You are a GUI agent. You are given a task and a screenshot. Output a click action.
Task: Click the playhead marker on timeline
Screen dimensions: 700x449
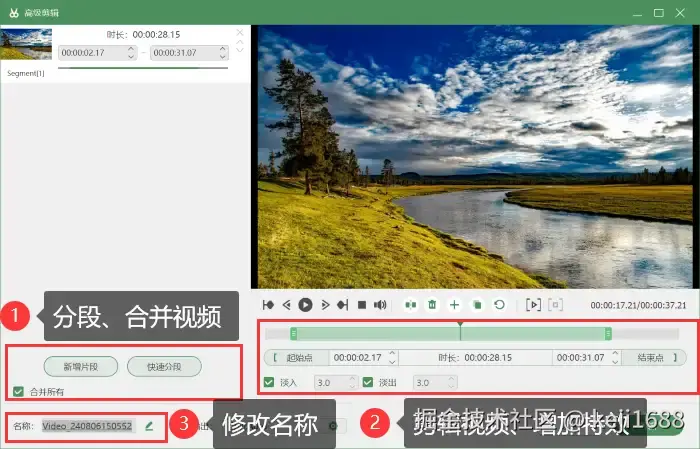tap(460, 324)
